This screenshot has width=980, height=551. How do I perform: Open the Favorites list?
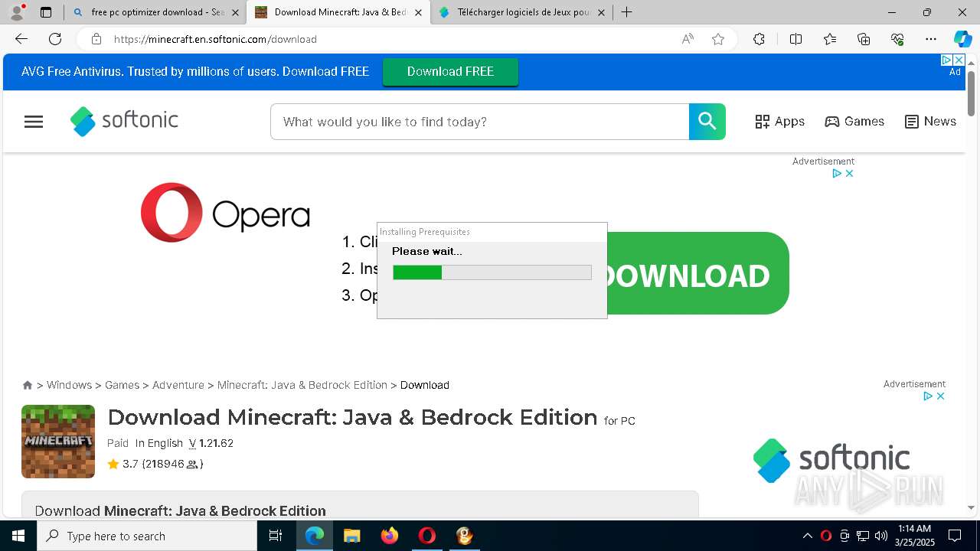pos(830,39)
